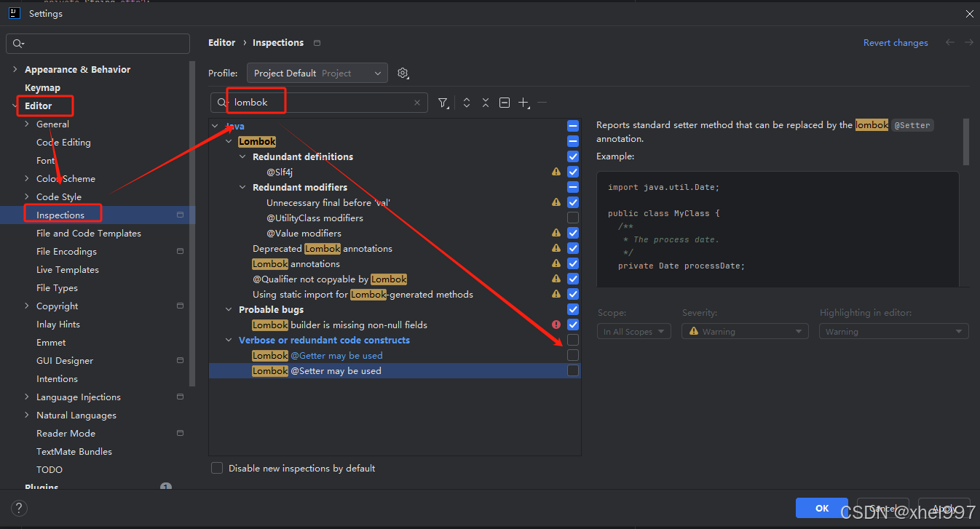Open the TODO settings page
The height and width of the screenshot is (529, 980).
tap(50, 469)
